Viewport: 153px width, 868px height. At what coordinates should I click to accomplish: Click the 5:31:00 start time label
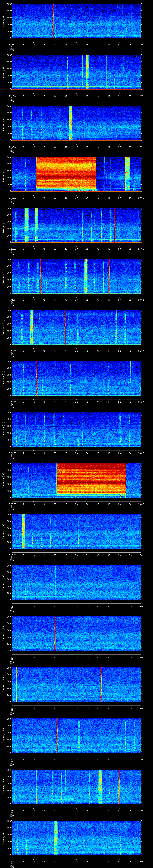[x=12, y=810]
